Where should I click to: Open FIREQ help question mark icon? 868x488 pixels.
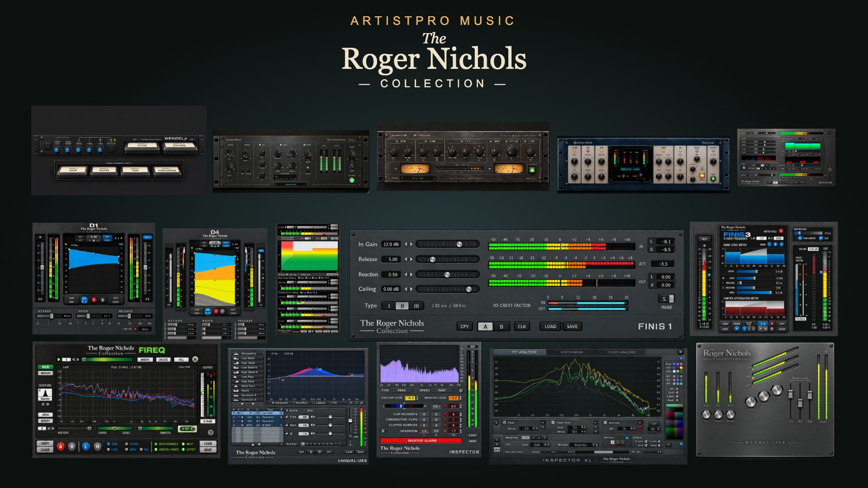(x=210, y=433)
